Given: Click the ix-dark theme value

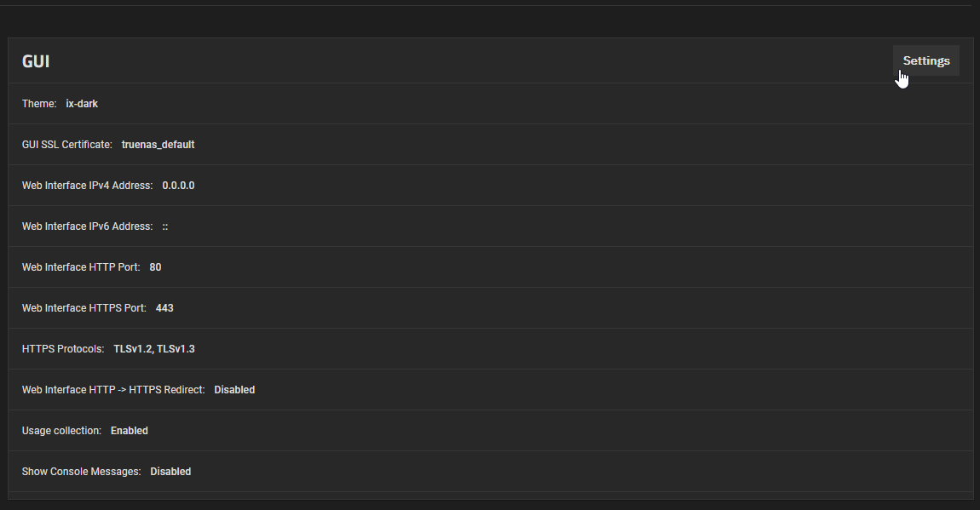Looking at the screenshot, I should (x=82, y=104).
